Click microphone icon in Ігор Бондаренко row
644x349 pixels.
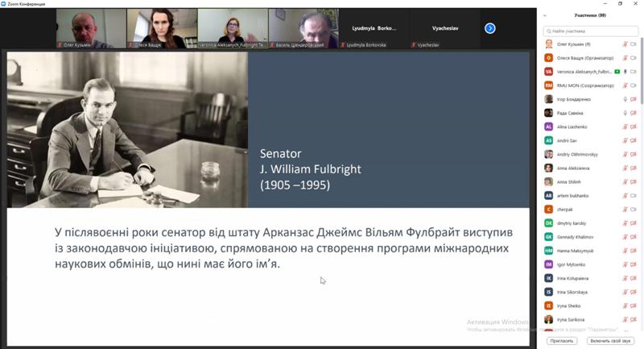click(x=625, y=99)
